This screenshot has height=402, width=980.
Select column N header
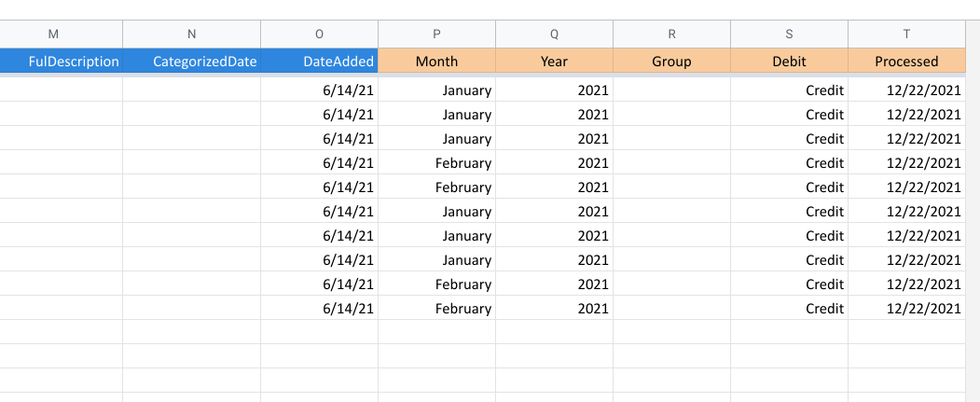click(x=192, y=35)
